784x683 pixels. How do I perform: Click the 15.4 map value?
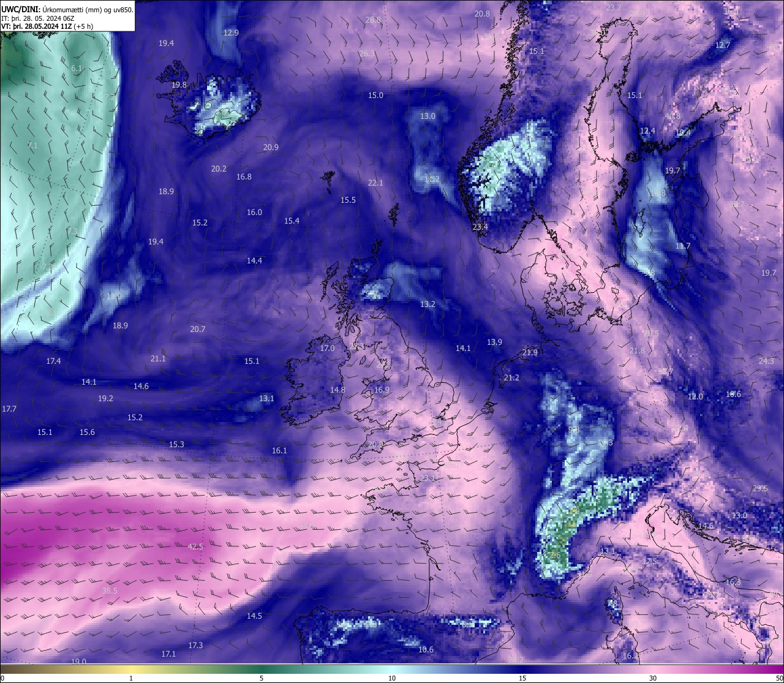pos(292,221)
